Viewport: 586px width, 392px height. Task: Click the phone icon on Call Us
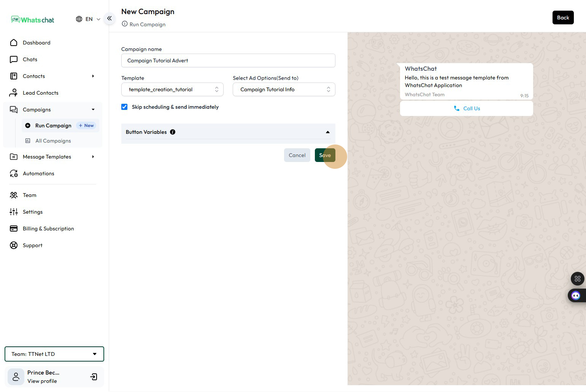tap(456, 108)
